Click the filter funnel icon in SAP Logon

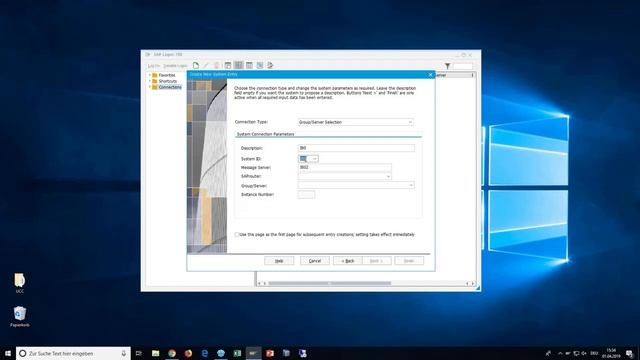(447, 66)
